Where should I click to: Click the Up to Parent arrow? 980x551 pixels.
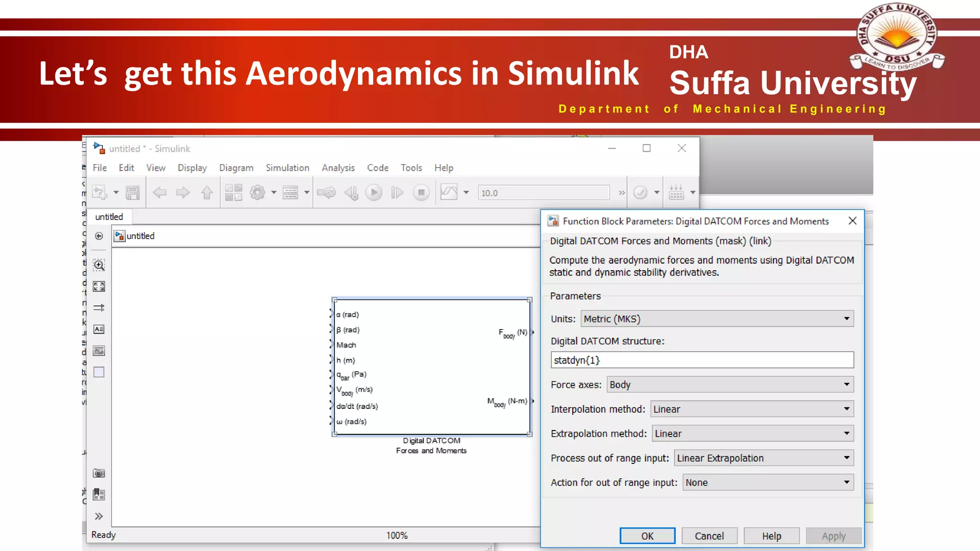click(207, 192)
